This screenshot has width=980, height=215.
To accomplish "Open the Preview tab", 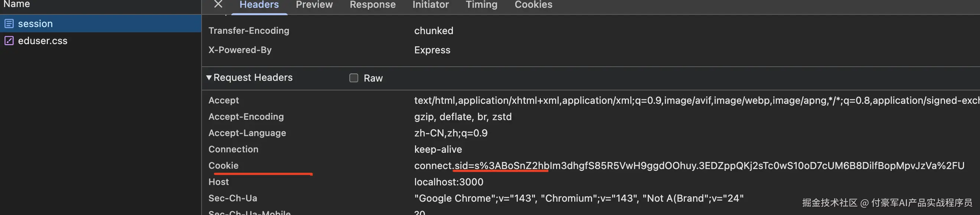I will click(x=314, y=4).
